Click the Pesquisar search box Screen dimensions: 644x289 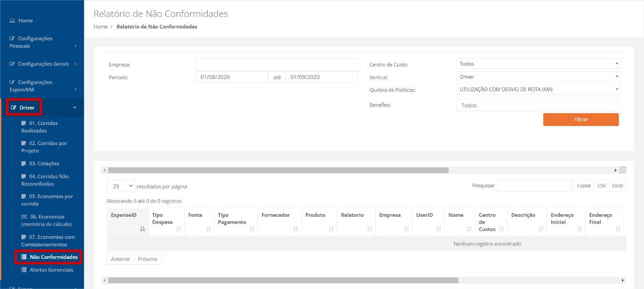(534, 185)
